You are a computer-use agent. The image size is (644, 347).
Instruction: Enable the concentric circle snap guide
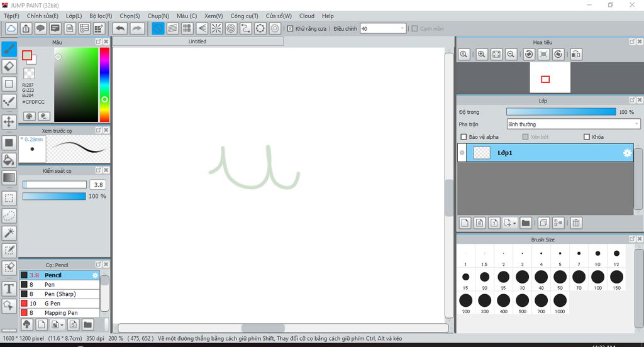(231, 28)
